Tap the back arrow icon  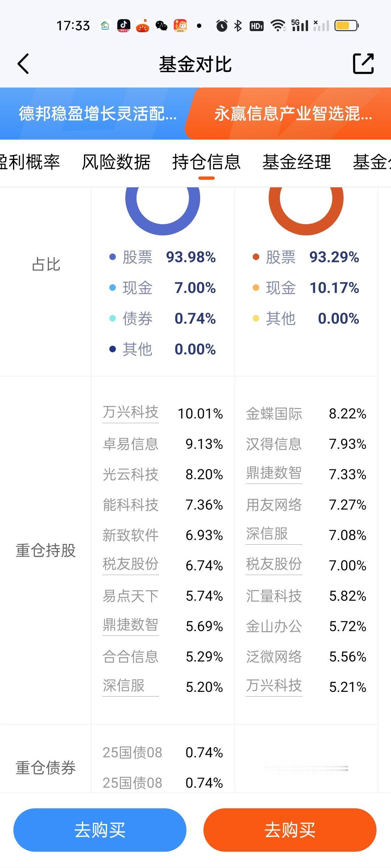[x=24, y=64]
